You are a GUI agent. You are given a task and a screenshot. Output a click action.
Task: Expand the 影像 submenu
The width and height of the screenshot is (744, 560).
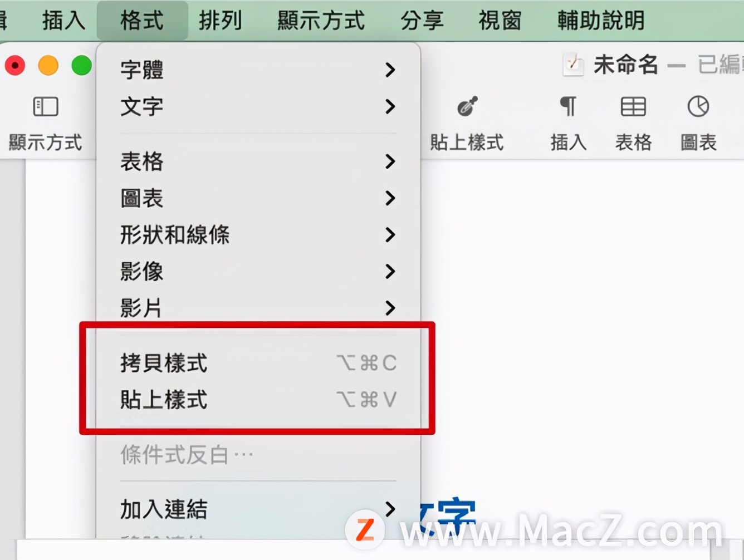click(258, 272)
